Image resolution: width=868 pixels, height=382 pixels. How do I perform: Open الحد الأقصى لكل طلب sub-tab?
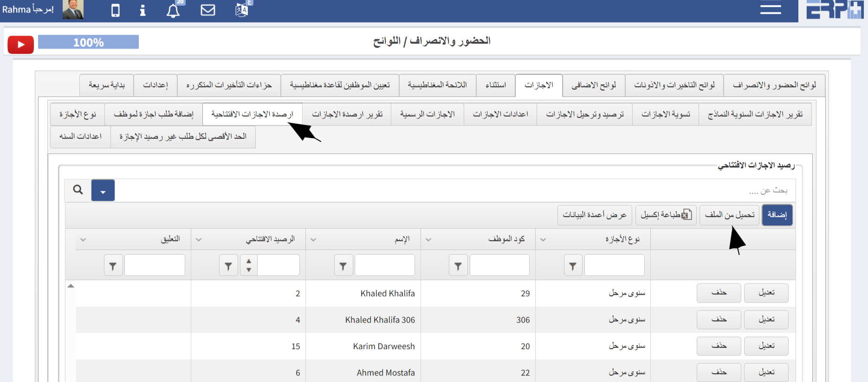click(x=183, y=137)
